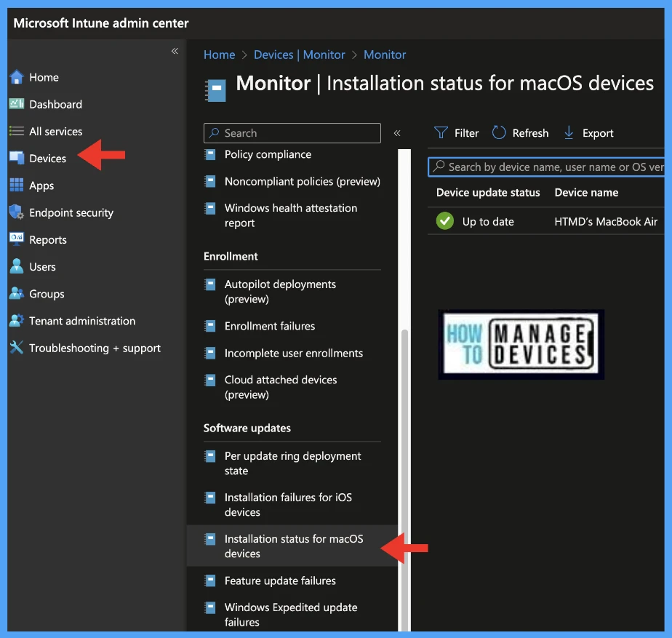Open Endpoint security in sidebar

pos(71,212)
